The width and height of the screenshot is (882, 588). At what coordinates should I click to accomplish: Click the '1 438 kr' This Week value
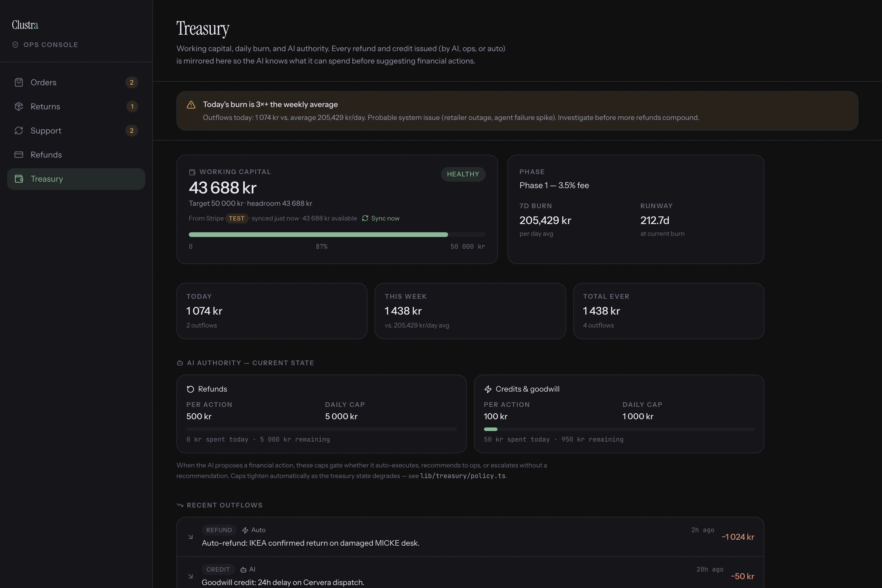coord(403,311)
